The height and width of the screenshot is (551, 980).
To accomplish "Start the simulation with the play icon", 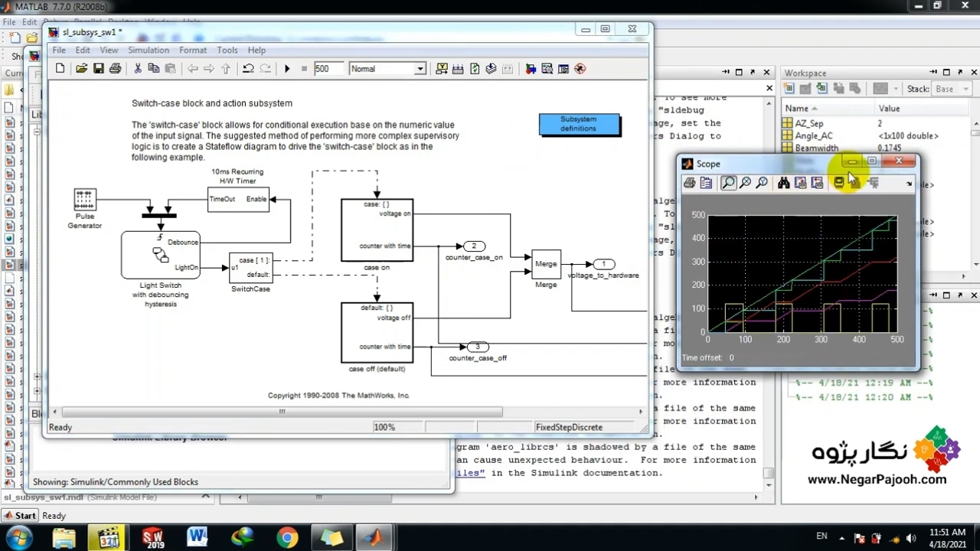I will pos(287,69).
